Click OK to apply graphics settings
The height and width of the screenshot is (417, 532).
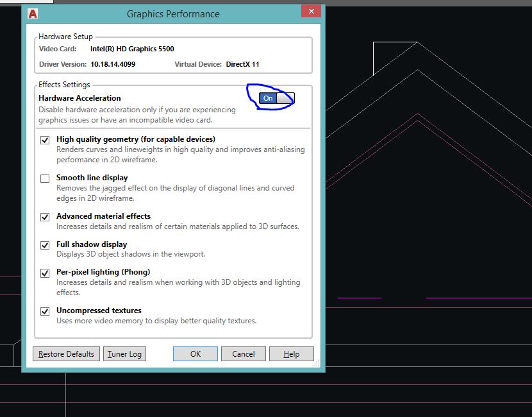(x=195, y=353)
